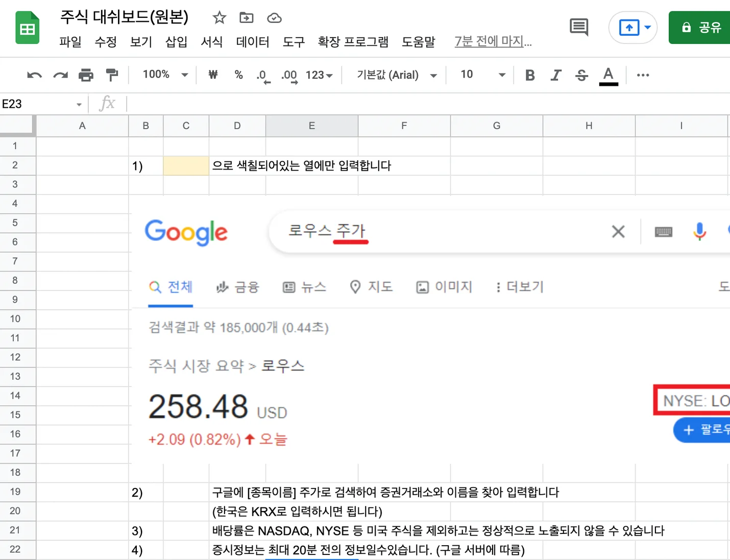This screenshot has width=730, height=560.
Task: Select the 금융 search tab
Action: coord(237,287)
